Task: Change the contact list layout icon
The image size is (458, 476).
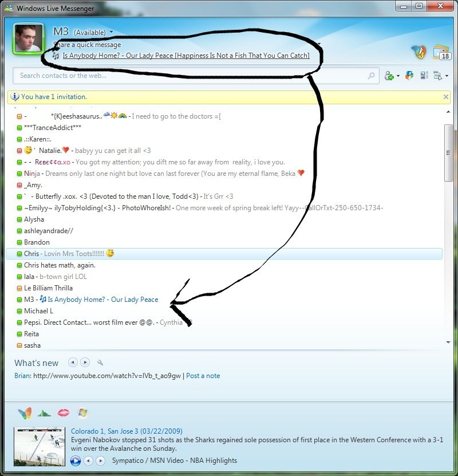Action: (424, 75)
